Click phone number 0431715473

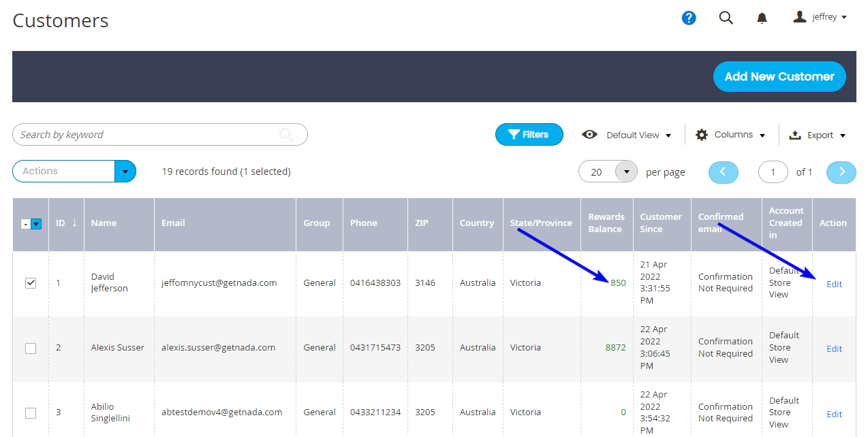pyautogui.click(x=375, y=347)
